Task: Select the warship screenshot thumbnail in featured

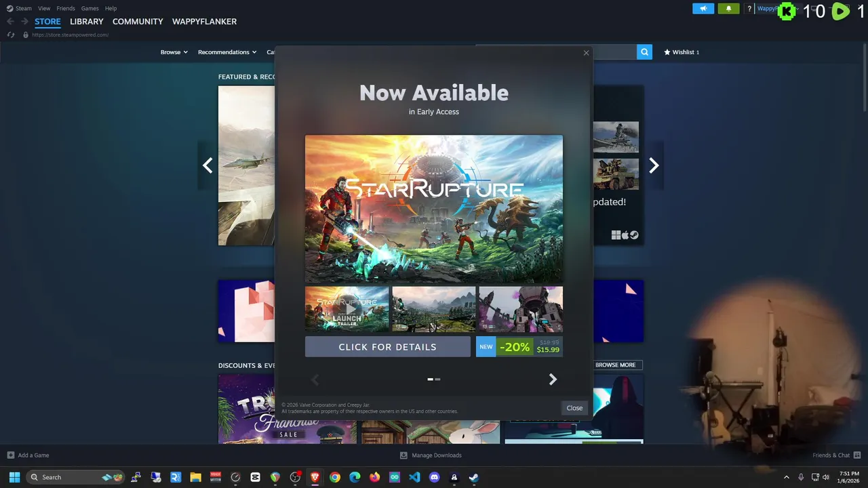Action: pos(616,137)
